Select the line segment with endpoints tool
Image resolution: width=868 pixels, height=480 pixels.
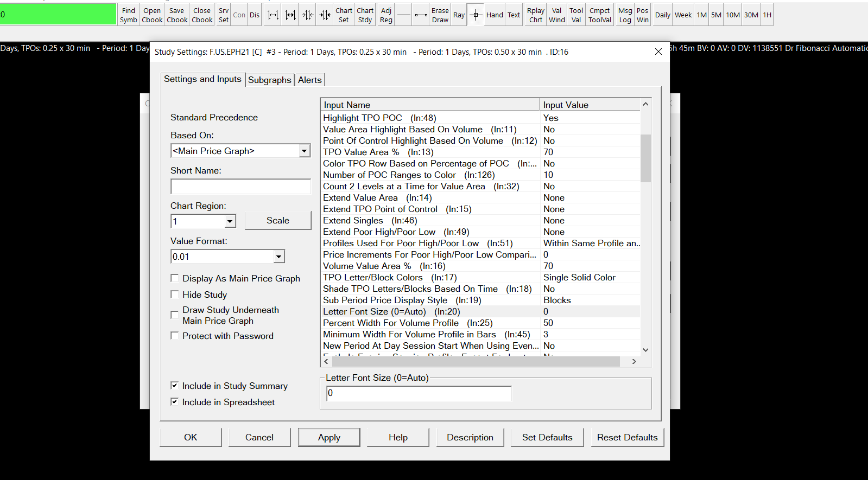[421, 15]
